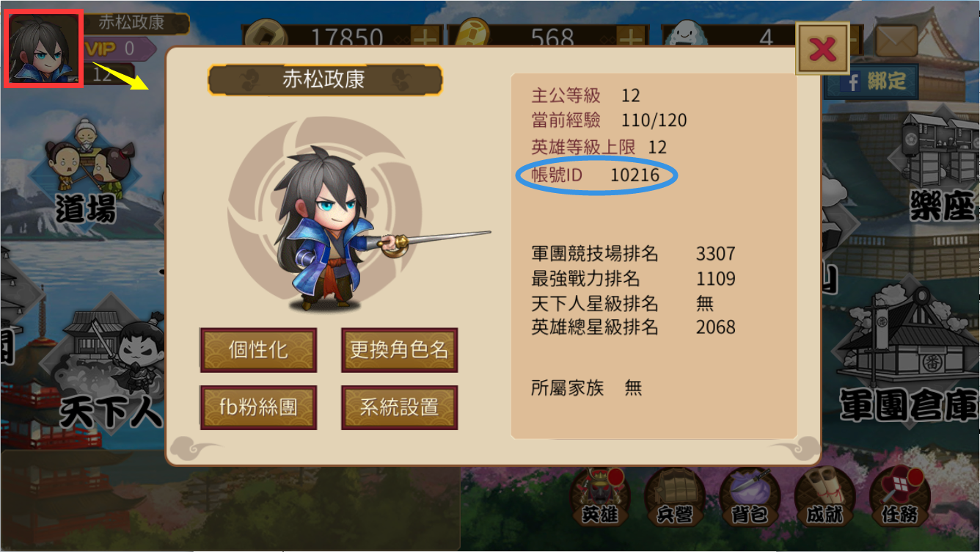Open the mail envelope icon

pyautogui.click(x=896, y=40)
